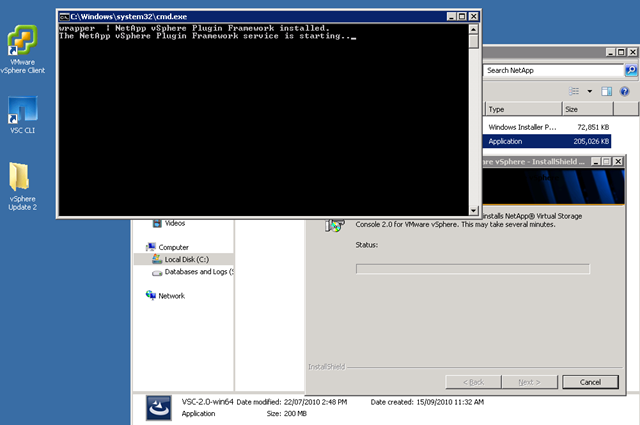The width and height of the screenshot is (640, 425).
Task: Minimize the InstallShield wizard window
Action: coord(596,162)
